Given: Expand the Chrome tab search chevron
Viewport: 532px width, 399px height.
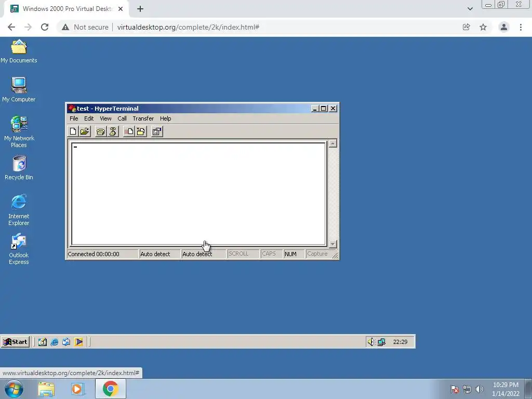Looking at the screenshot, I should pyautogui.click(x=470, y=9).
